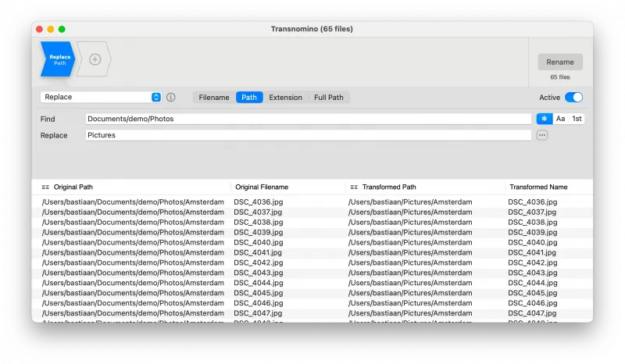The width and height of the screenshot is (625, 364).
Task: Select original filename DSC_4036.jpg
Action: 259,202
